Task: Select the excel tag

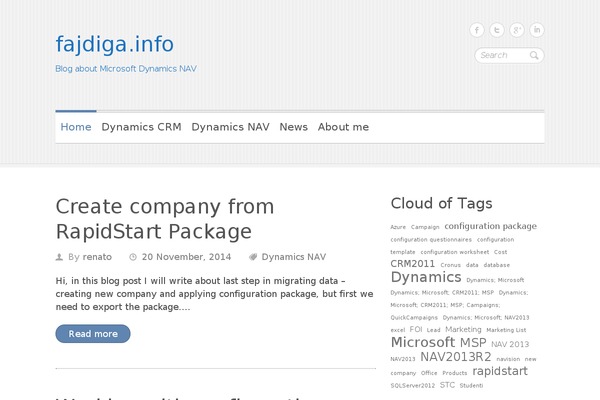Action: tap(398, 330)
